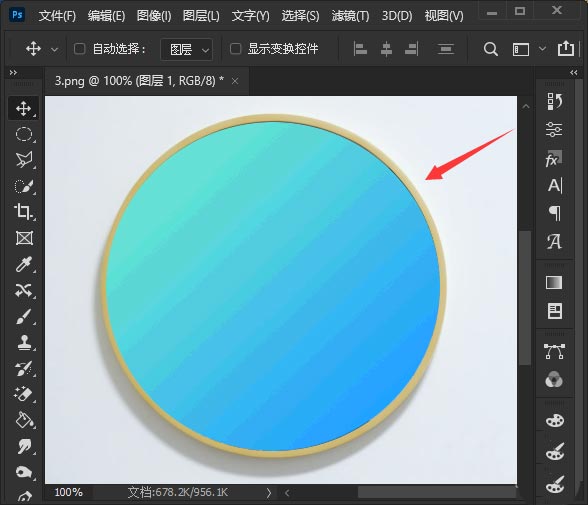Close the 3.png document tab
The width and height of the screenshot is (588, 505).
235,81
